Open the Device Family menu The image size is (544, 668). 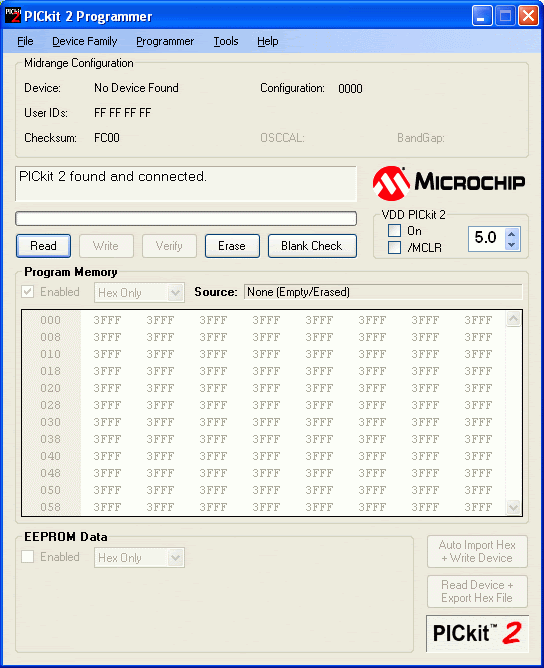coord(85,41)
